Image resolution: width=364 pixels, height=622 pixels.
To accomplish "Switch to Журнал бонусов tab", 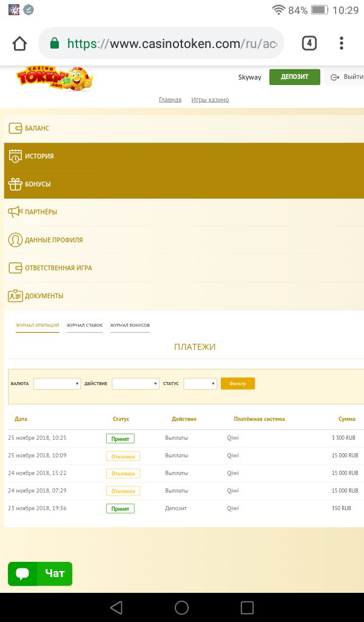I will pyautogui.click(x=130, y=326).
